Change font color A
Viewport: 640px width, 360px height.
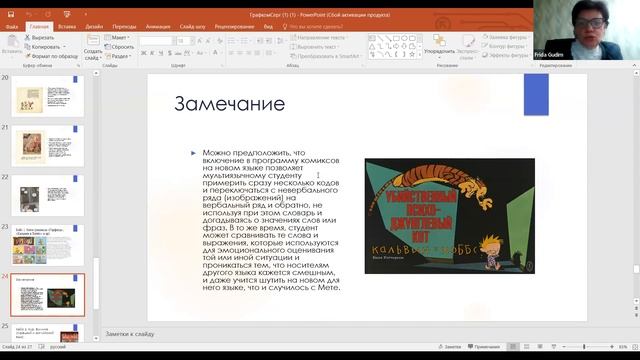coord(216,53)
